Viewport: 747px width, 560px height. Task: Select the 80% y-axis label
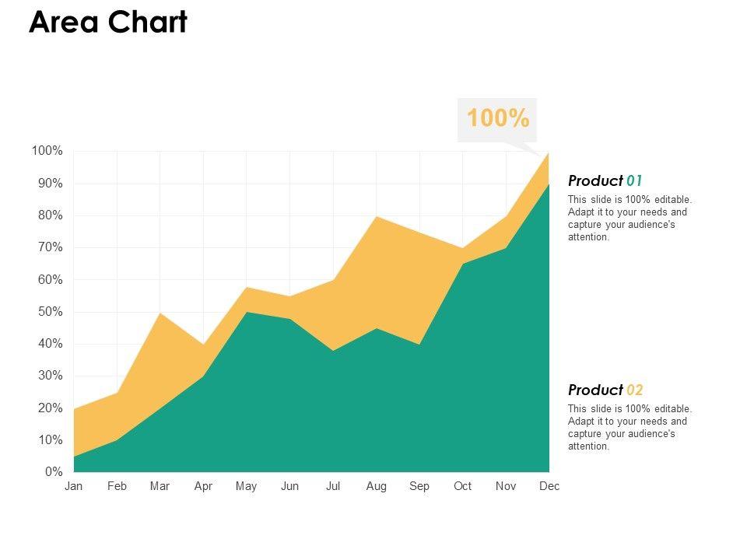point(50,215)
